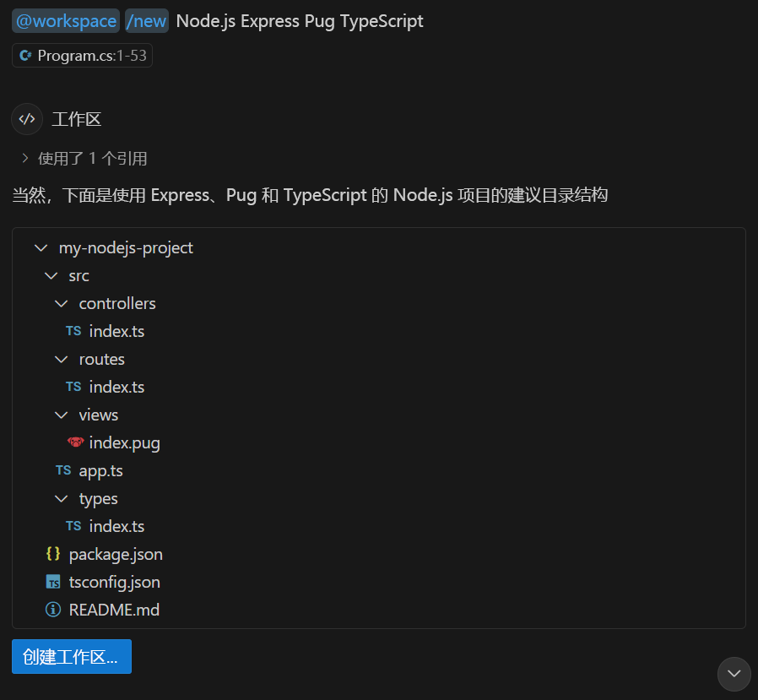Viewport: 758px width, 700px height.
Task: Expand the '使用了 1 个引用' references section
Action: [x=84, y=159]
